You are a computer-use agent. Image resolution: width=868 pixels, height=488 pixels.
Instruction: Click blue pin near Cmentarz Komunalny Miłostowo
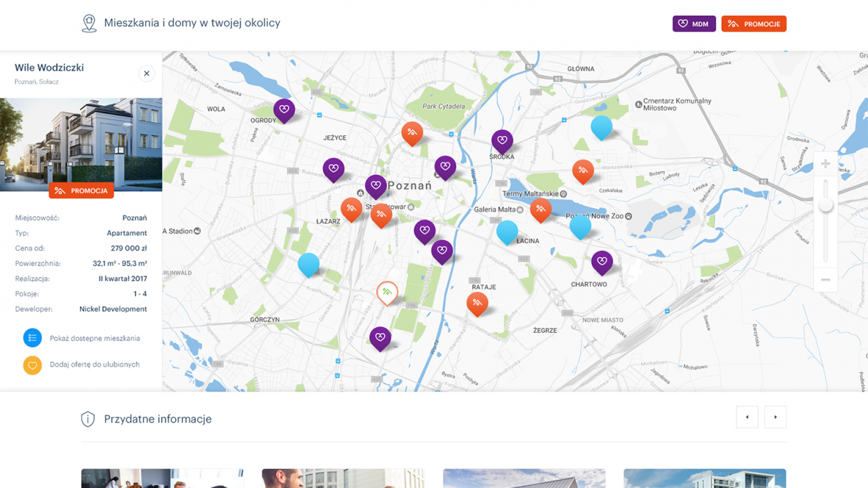601,126
